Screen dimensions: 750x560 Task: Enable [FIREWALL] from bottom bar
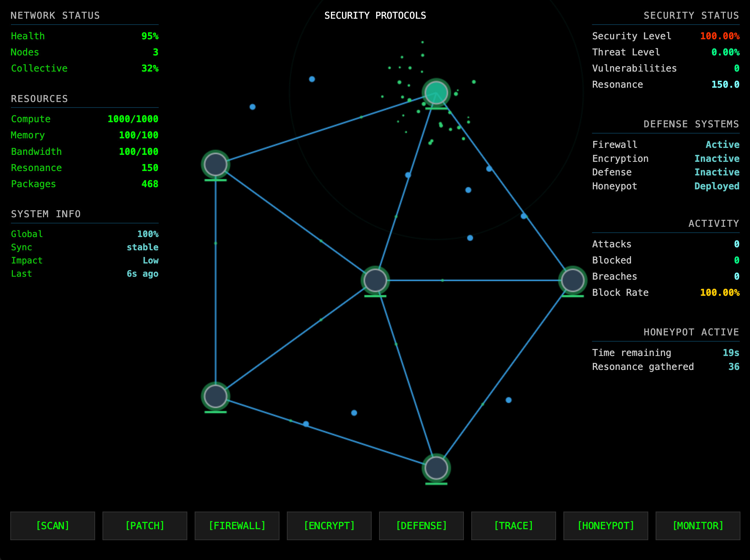click(237, 526)
